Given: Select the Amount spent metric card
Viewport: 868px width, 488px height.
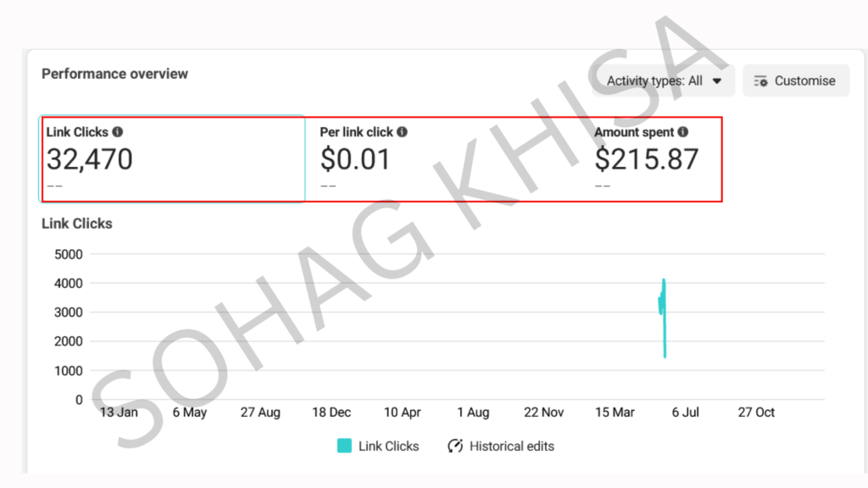Looking at the screenshot, I should (x=655, y=158).
